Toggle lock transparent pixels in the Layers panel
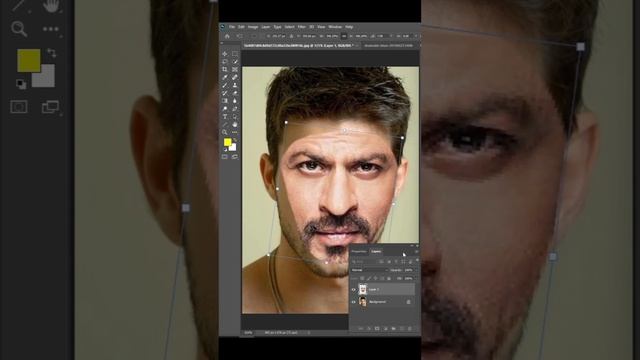Image resolution: width=640 pixels, height=360 pixels. tap(362, 278)
